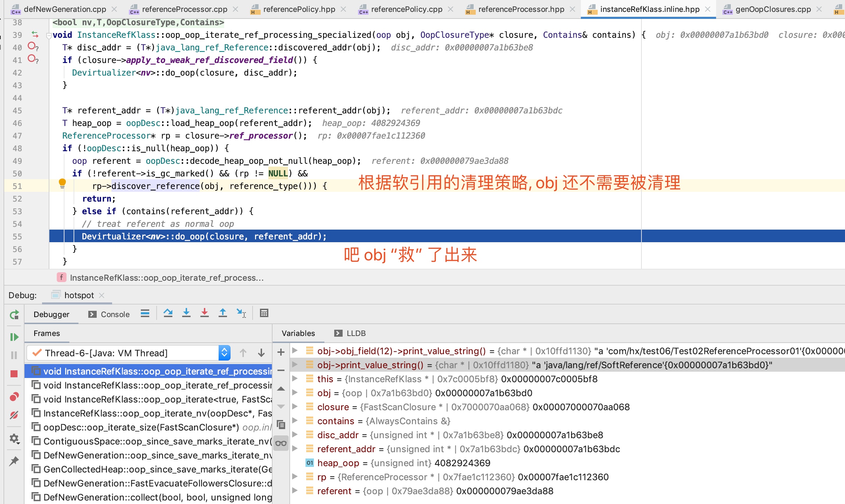The image size is (845, 504).
Task: Toggle the watches view with the glasses icon
Action: click(281, 442)
